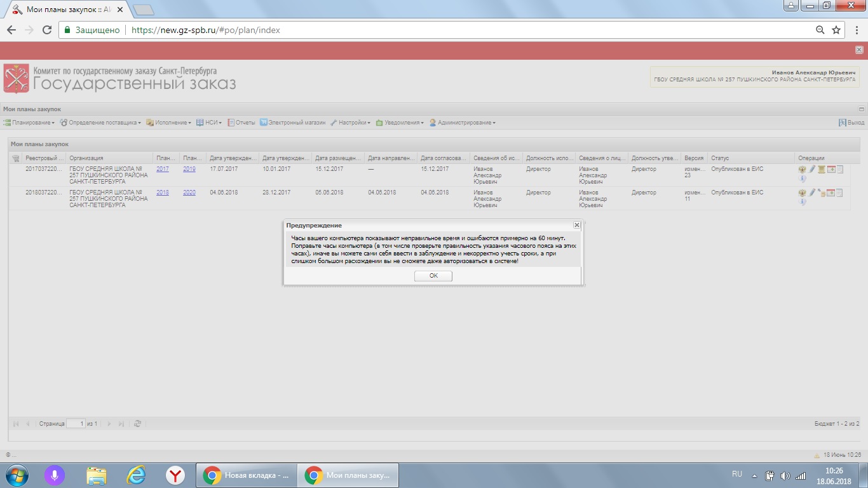
Task: Edit the 2017 plan with the pencil icon
Action: click(811, 169)
